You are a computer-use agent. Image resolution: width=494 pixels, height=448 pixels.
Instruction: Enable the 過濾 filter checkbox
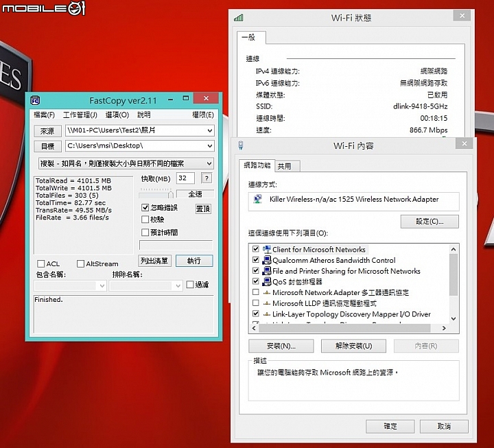(190, 285)
